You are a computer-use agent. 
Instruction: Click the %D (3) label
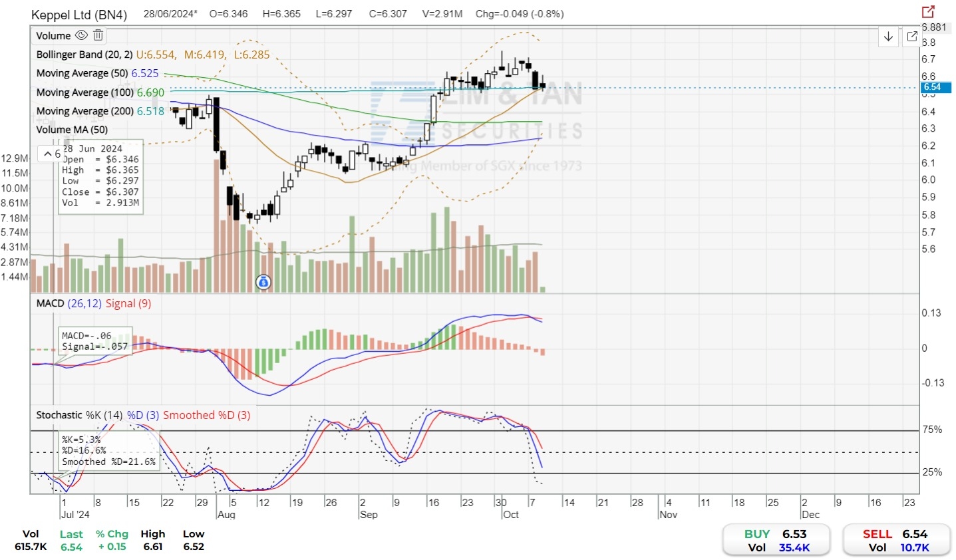click(143, 415)
